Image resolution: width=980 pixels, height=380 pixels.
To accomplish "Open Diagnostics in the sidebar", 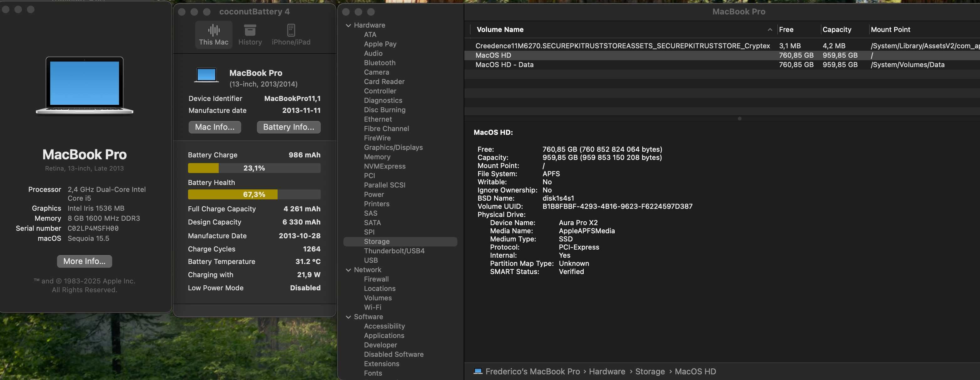I will 383,101.
